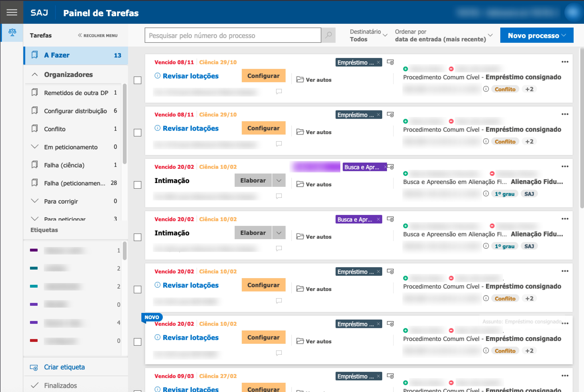The width and height of the screenshot is (584, 392).
Task: Select the red etiqueta swatch
Action: pyautogui.click(x=34, y=341)
